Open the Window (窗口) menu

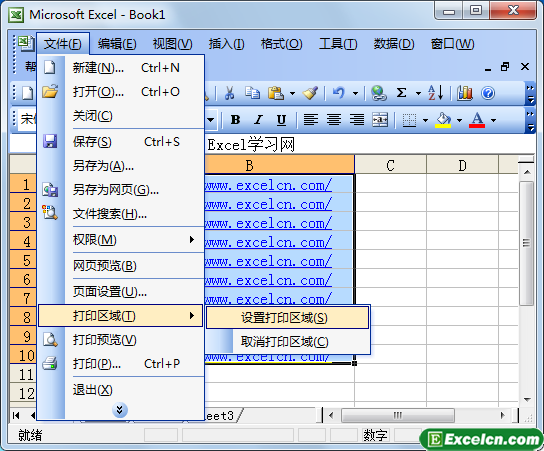[452, 44]
